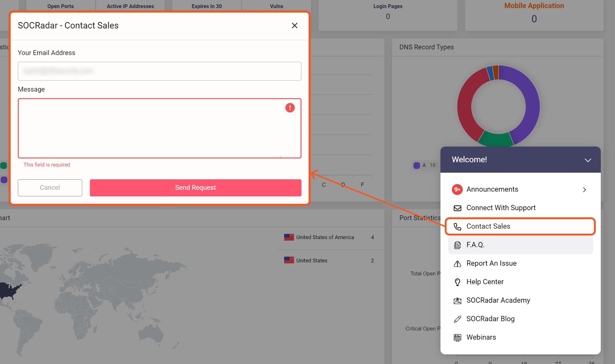Click the envelope icon for Connect With Support

(457, 208)
